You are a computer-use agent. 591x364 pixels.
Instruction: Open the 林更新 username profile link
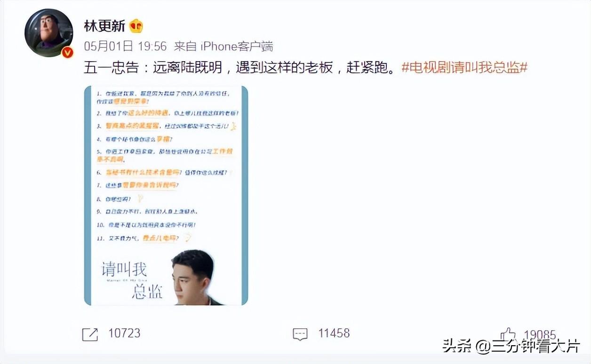[104, 26]
